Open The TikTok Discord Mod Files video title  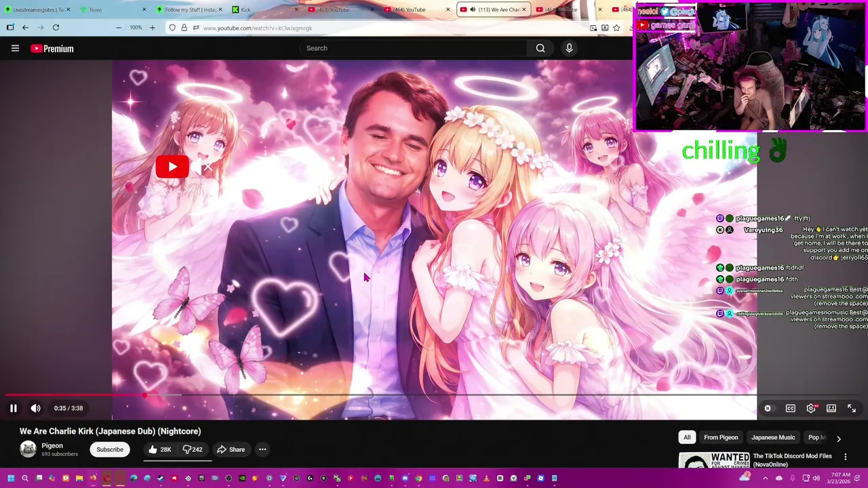(x=792, y=460)
